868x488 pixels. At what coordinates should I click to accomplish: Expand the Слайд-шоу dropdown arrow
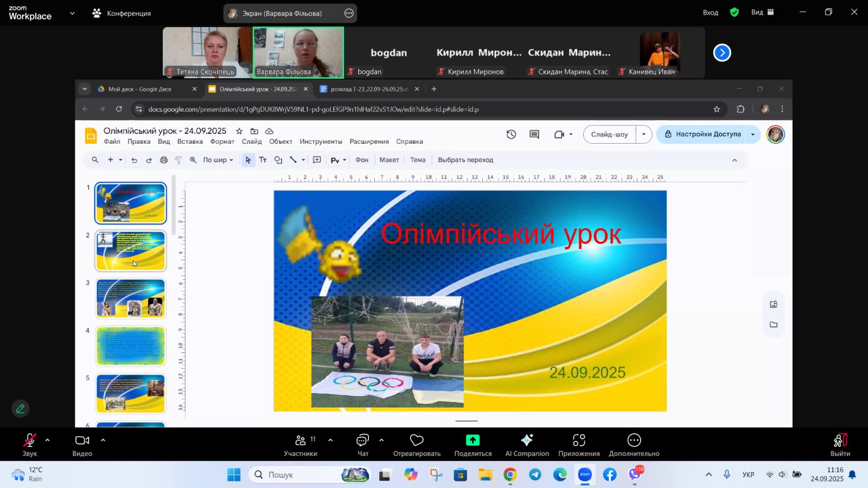(643, 134)
